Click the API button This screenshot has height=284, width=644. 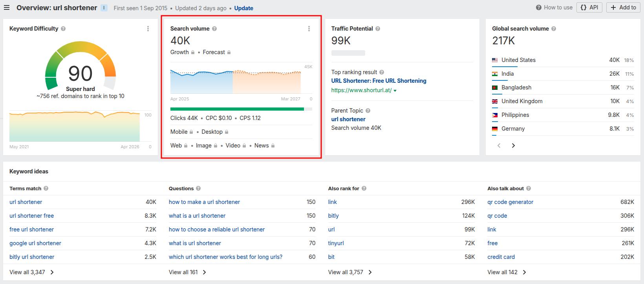pos(589,7)
